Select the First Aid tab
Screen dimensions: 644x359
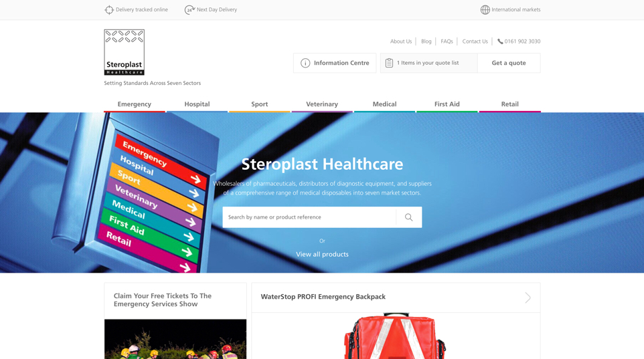pos(447,104)
